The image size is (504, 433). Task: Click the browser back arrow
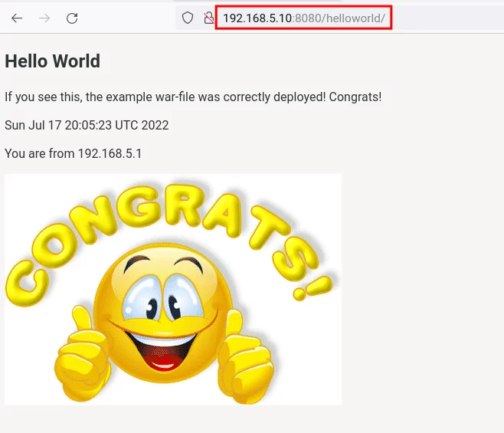[x=17, y=18]
